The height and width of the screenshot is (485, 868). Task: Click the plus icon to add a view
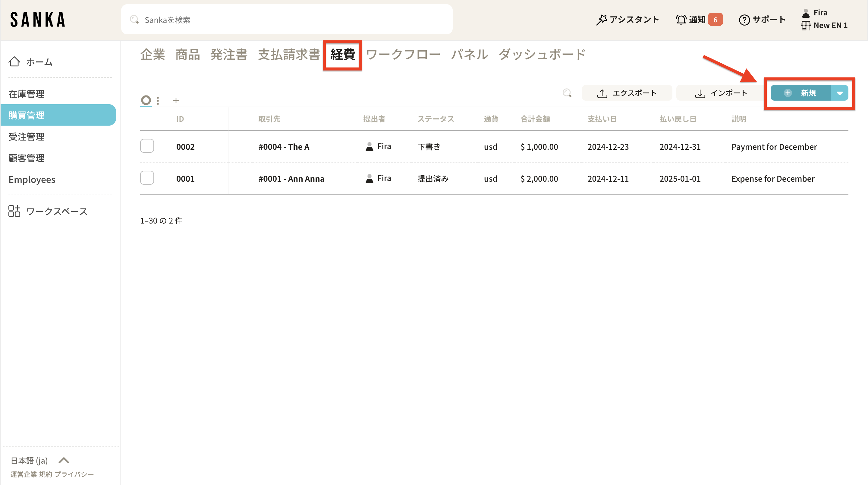176,100
